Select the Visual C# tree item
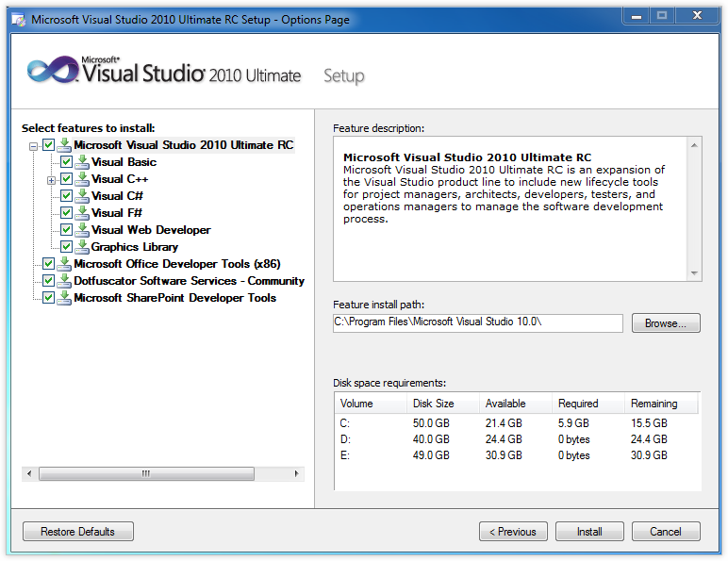The width and height of the screenshot is (728, 561). point(117,196)
